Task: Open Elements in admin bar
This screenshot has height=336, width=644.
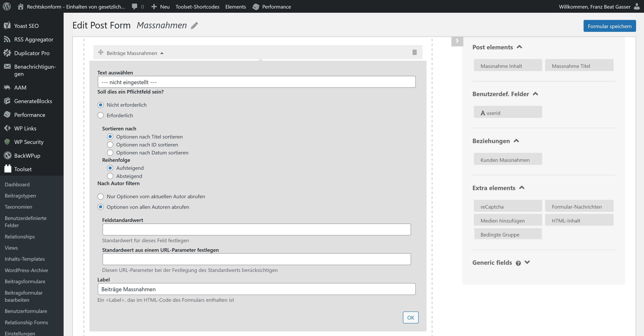Action: 236,7
